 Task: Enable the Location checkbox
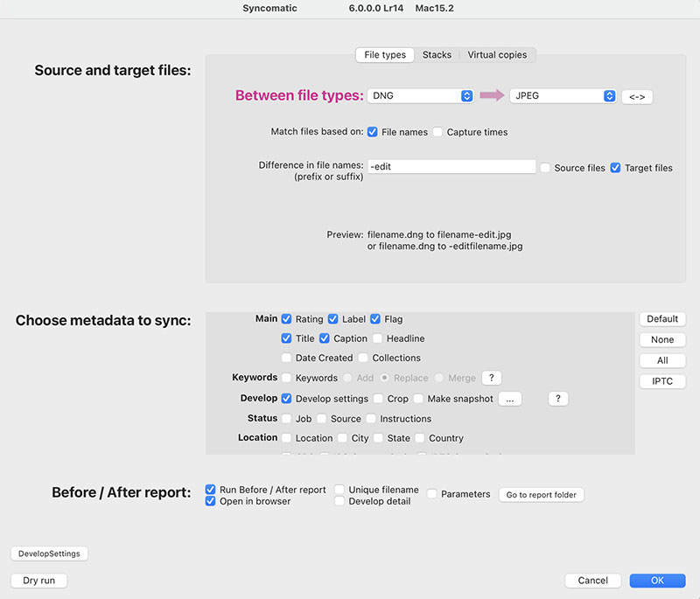(287, 438)
